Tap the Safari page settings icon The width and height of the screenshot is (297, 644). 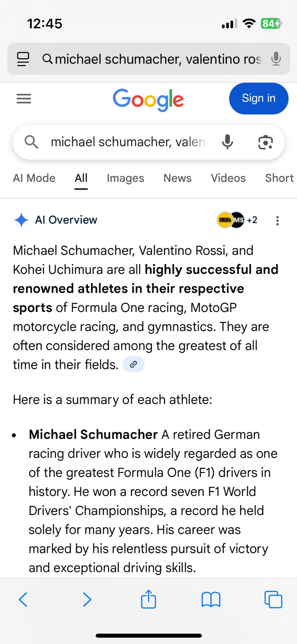[x=23, y=59]
